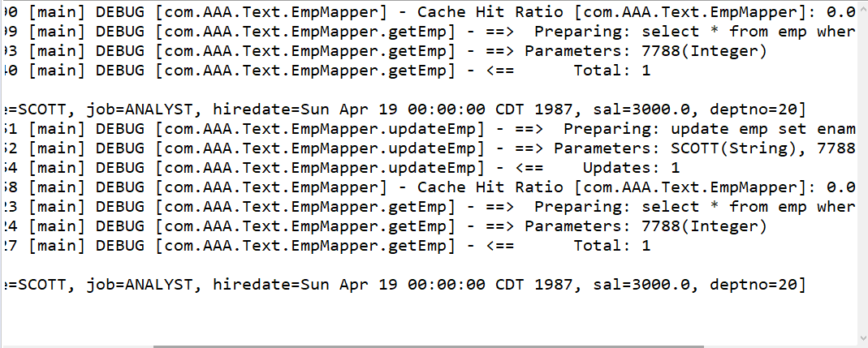Click the last 'Total: 1' line
The image size is (868, 348).
326,245
